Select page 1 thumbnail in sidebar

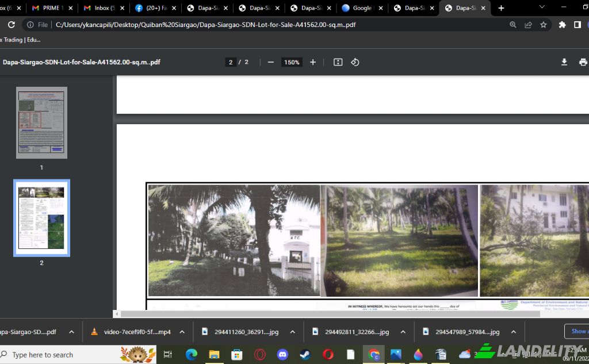pyautogui.click(x=41, y=122)
